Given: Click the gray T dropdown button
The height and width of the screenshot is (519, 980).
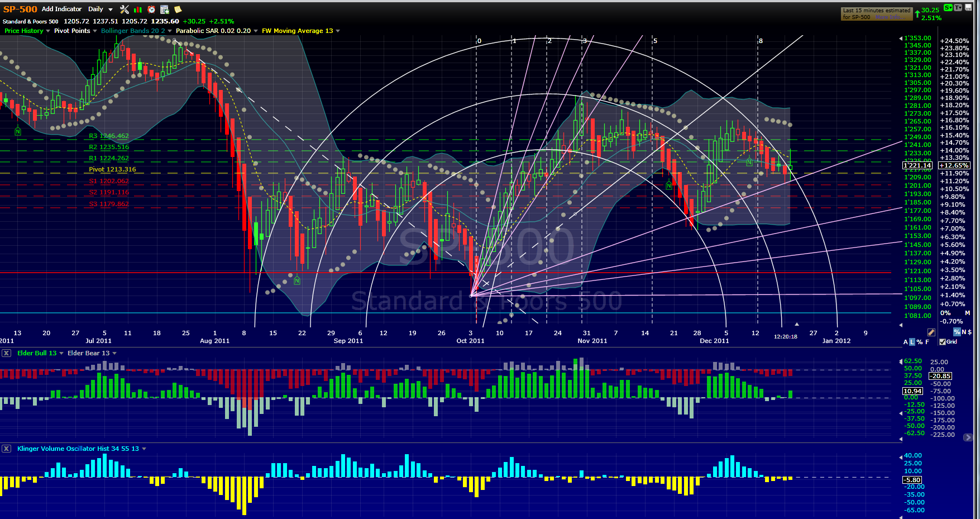Looking at the screenshot, I should 958,7.
